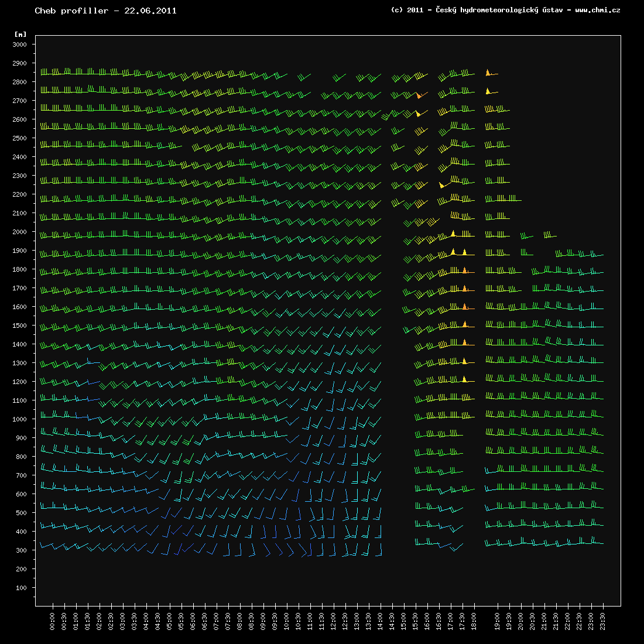This screenshot has height=644, width=644.
Task: Click the [m] unit label above the altitude axis
Action: 20,35
